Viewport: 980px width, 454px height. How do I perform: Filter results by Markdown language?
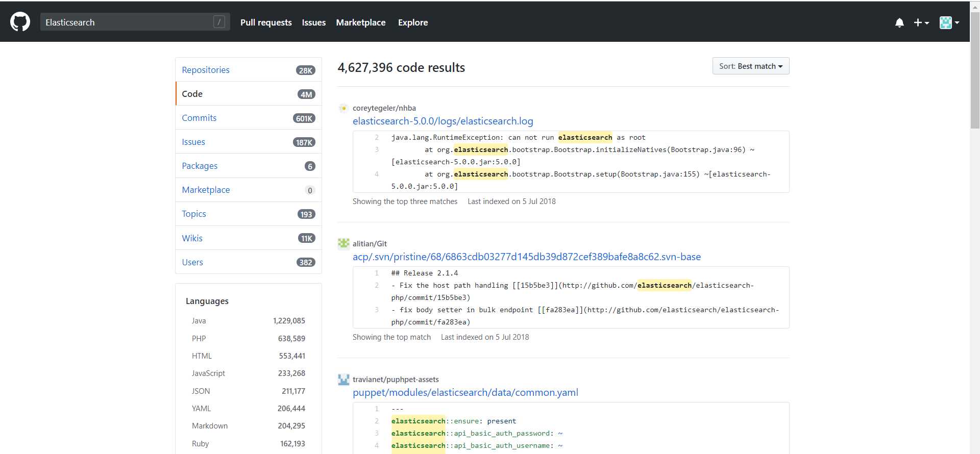click(x=248, y=426)
